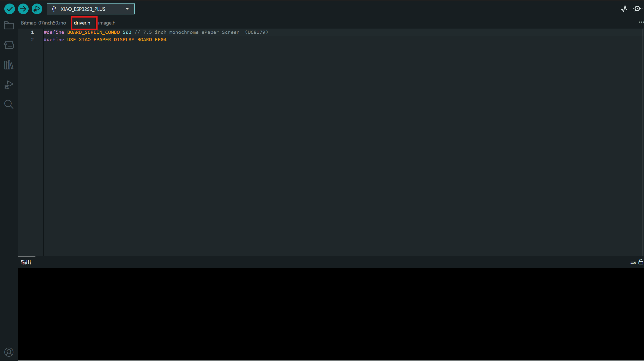Open the Serial Plotter
The width and height of the screenshot is (644, 361).
coord(624,9)
